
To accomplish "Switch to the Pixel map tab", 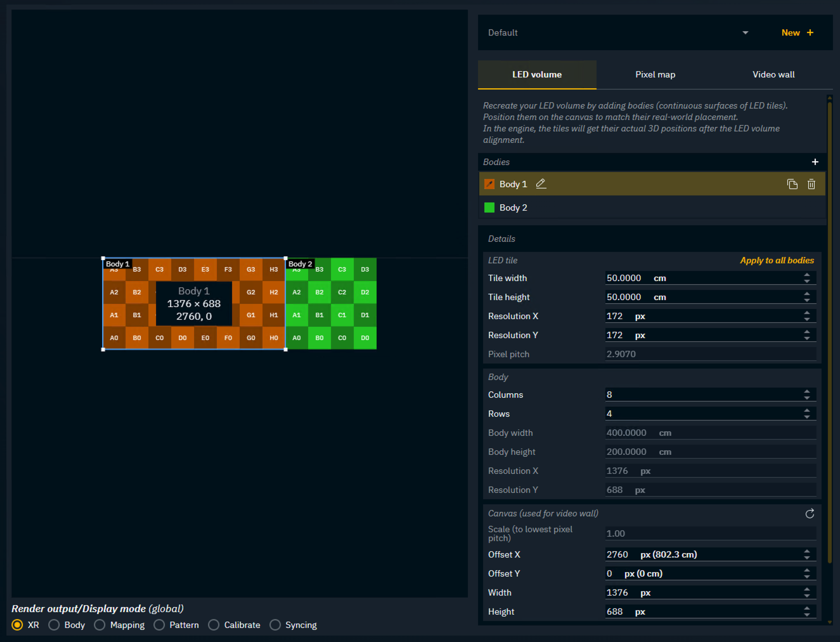I will 656,74.
